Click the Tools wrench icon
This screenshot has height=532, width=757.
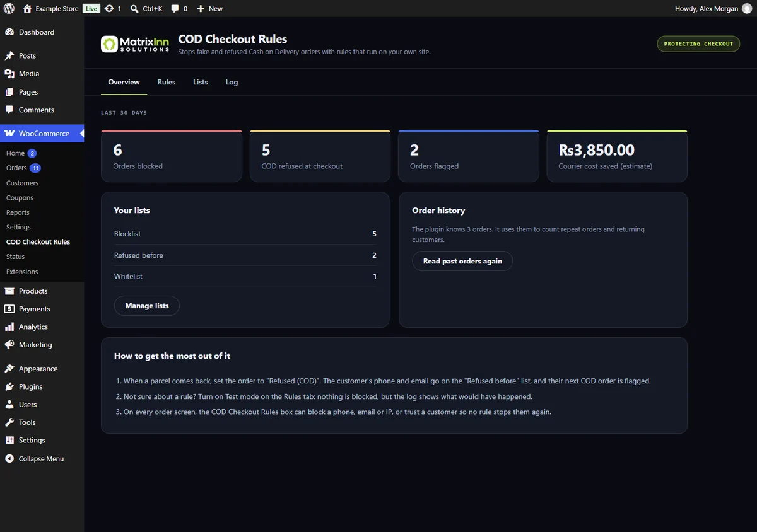point(9,422)
